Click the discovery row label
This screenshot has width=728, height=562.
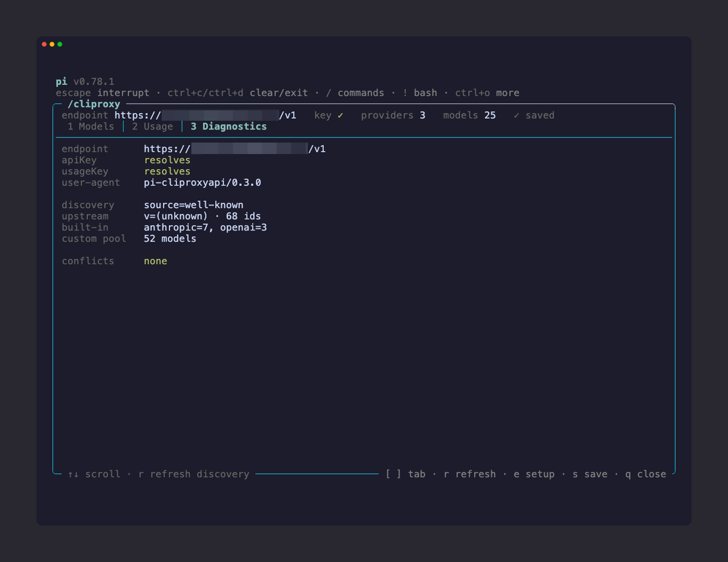tap(88, 205)
